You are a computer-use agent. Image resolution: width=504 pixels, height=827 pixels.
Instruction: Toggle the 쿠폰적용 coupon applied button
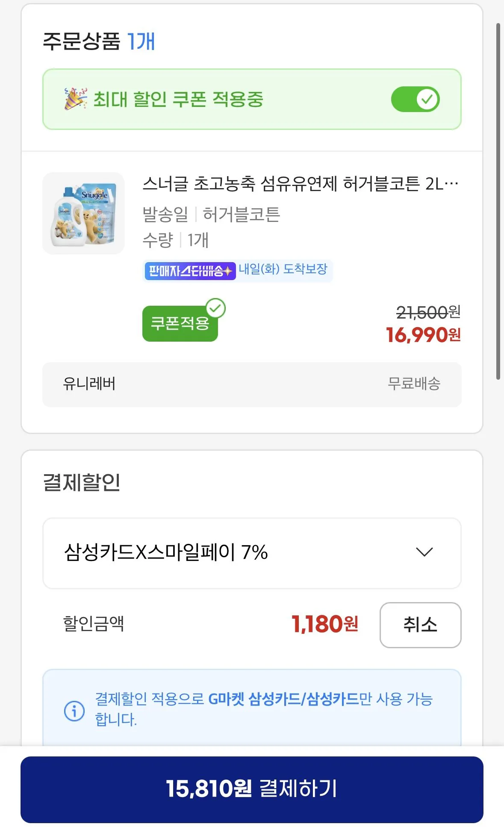180,324
